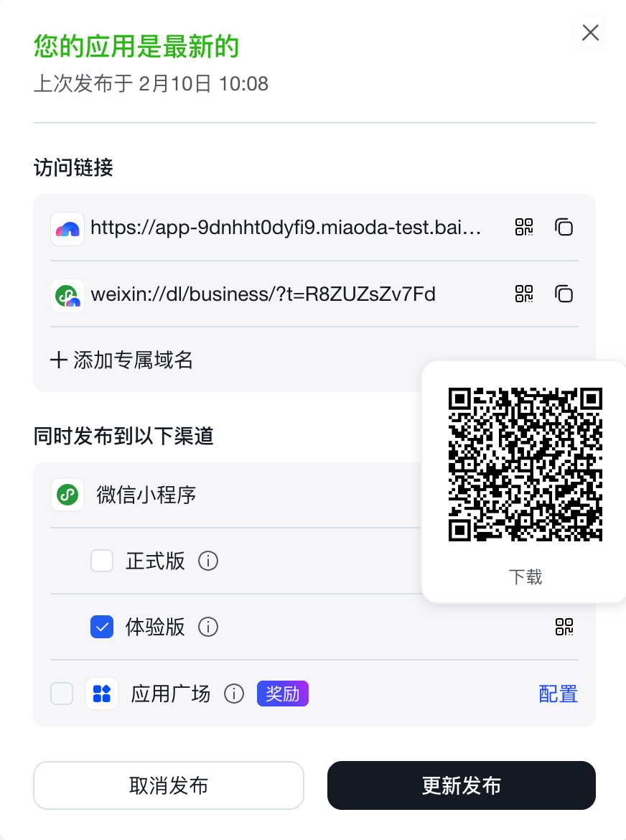Copy the weixin://dl/business link
The image size is (626, 840).
564,294
